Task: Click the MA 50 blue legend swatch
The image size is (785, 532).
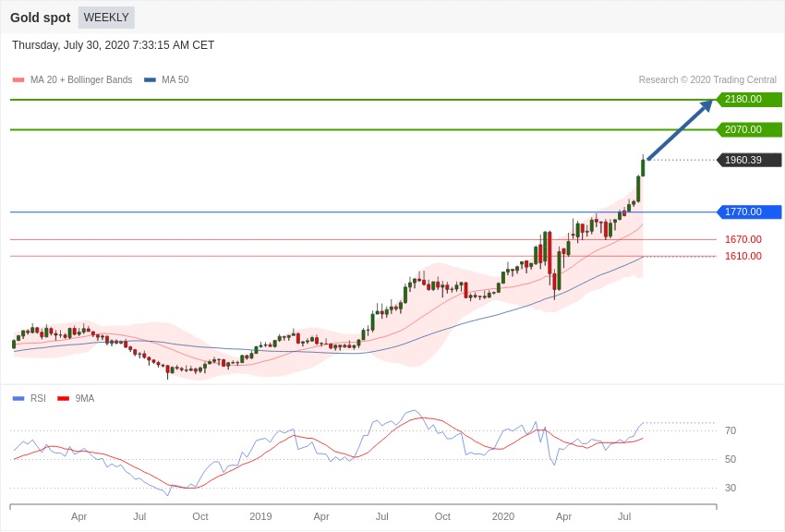Action: point(151,79)
